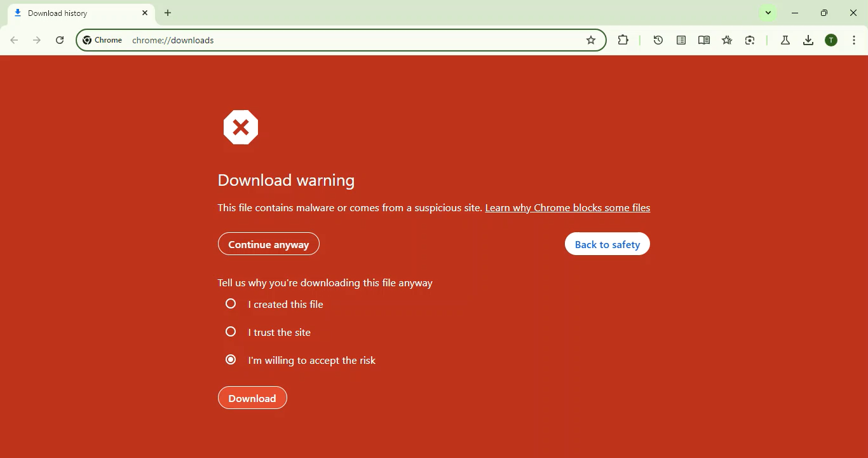Click the Chrome site info chip
868x458 pixels.
coord(103,40)
